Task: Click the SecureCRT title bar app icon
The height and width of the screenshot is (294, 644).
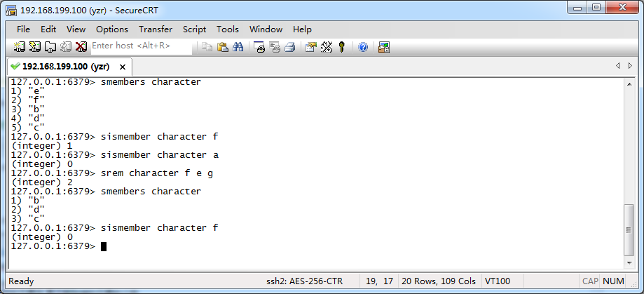Action: [11, 11]
